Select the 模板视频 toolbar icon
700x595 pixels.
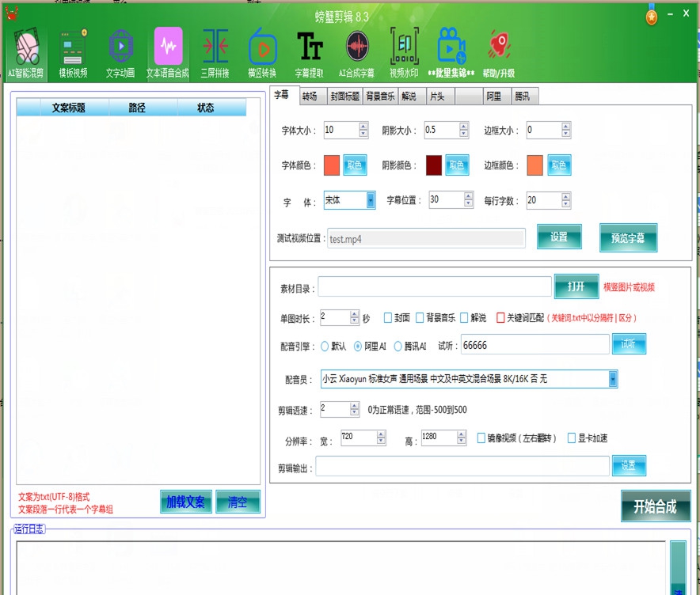pyautogui.click(x=73, y=49)
